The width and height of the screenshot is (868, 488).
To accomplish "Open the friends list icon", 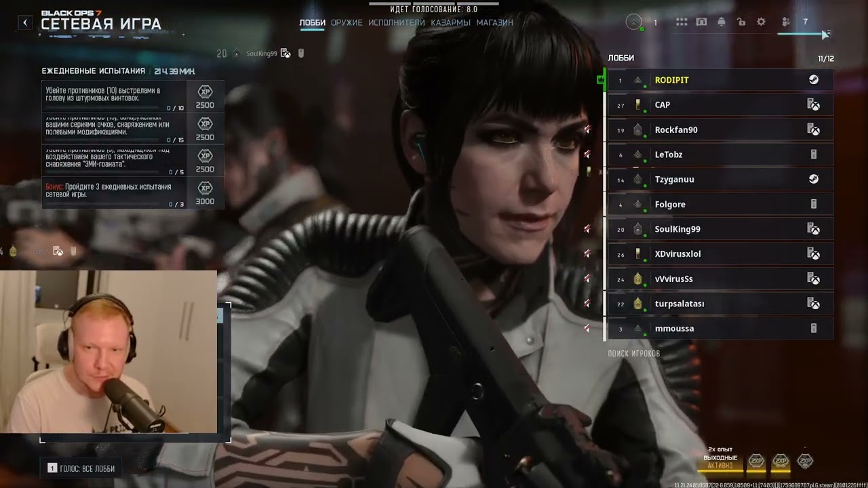I will 786,22.
